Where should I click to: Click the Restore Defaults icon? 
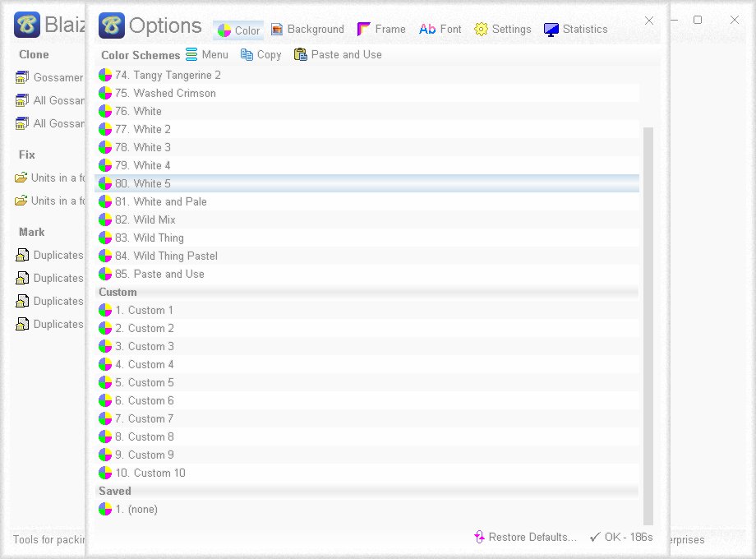pyautogui.click(x=479, y=537)
